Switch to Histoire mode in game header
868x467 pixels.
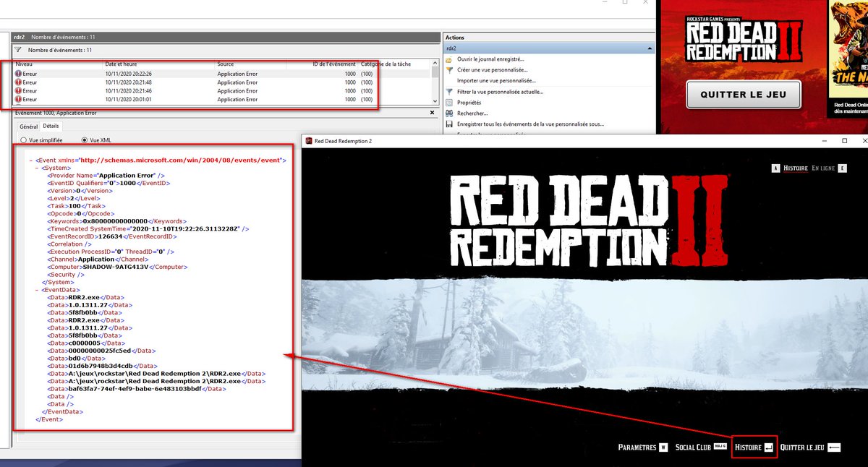click(x=796, y=168)
